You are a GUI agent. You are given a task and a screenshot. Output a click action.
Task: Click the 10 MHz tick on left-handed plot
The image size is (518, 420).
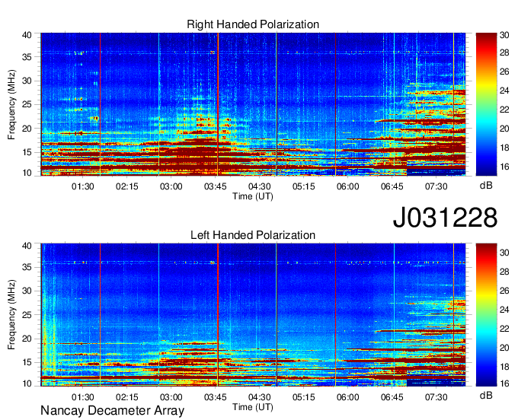click(x=27, y=383)
